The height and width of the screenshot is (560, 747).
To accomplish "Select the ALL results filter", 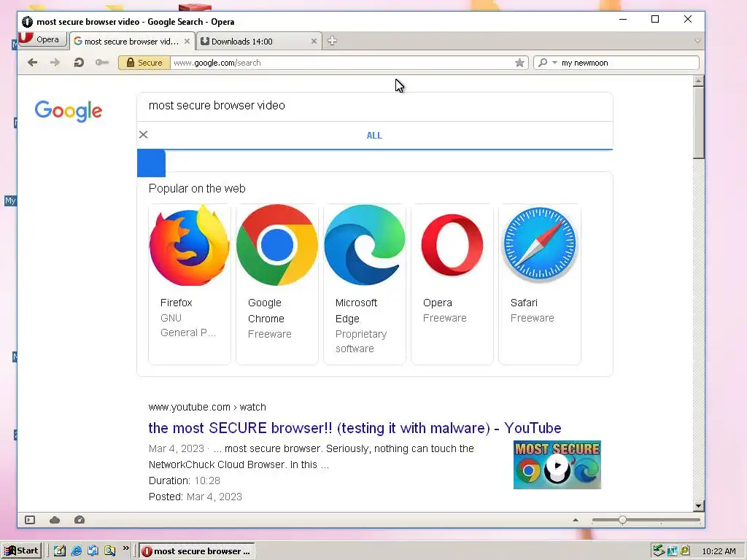I will pos(374,135).
